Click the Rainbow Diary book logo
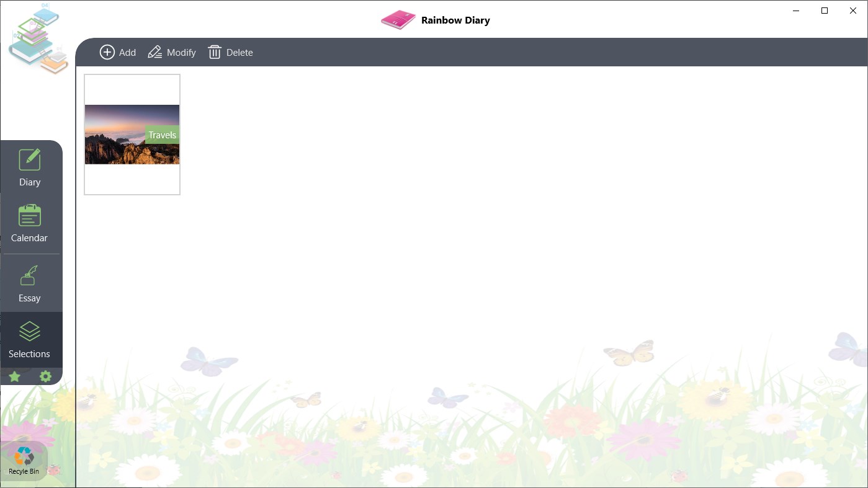The width and height of the screenshot is (868, 488). coord(398,19)
